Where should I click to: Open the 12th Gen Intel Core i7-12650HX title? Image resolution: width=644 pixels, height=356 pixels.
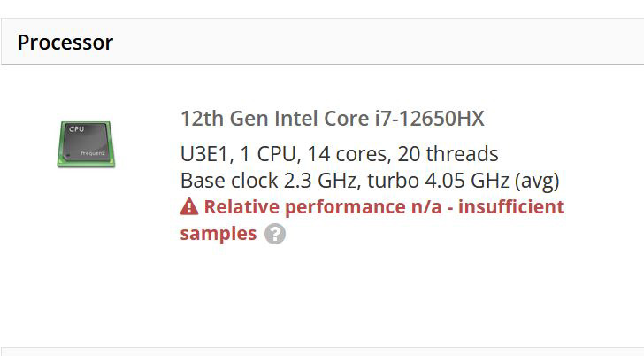click(x=332, y=119)
